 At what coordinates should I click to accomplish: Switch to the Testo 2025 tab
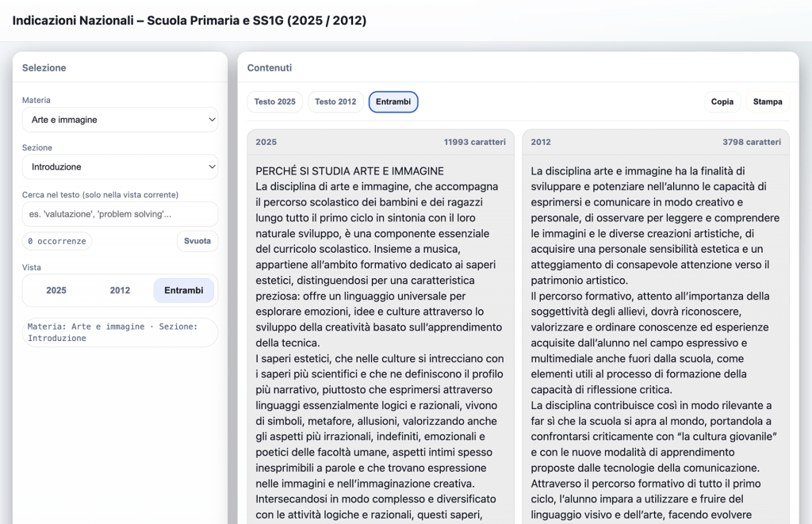pyautogui.click(x=274, y=102)
